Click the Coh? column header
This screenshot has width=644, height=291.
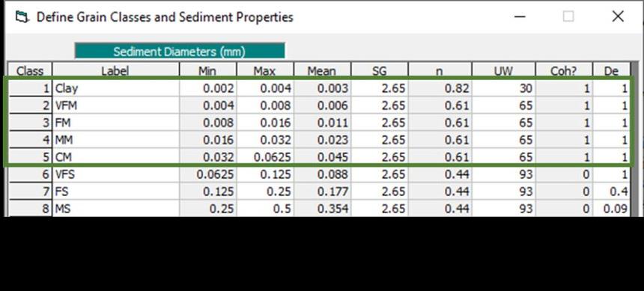pos(564,71)
